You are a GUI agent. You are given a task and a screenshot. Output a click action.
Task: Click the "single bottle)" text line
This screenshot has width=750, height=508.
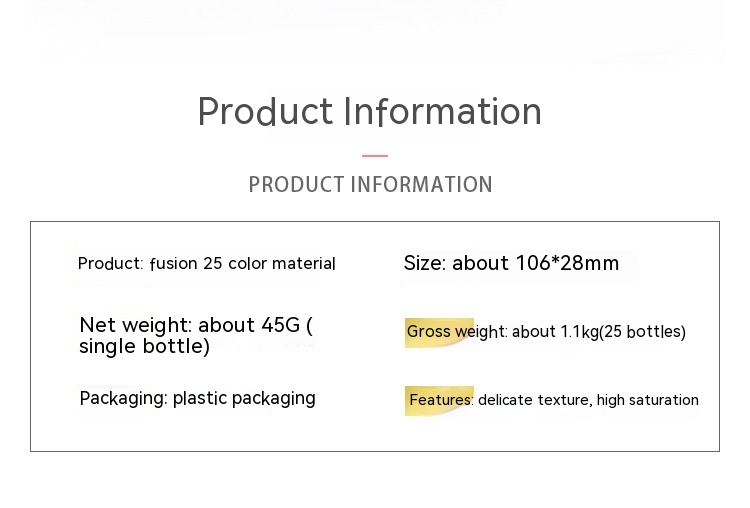pos(144,347)
